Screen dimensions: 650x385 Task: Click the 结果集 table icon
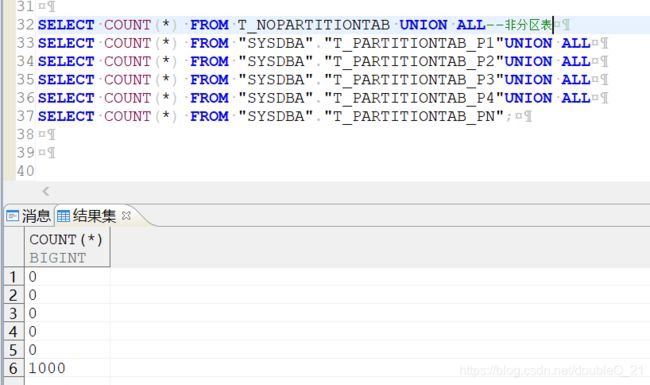tap(63, 216)
